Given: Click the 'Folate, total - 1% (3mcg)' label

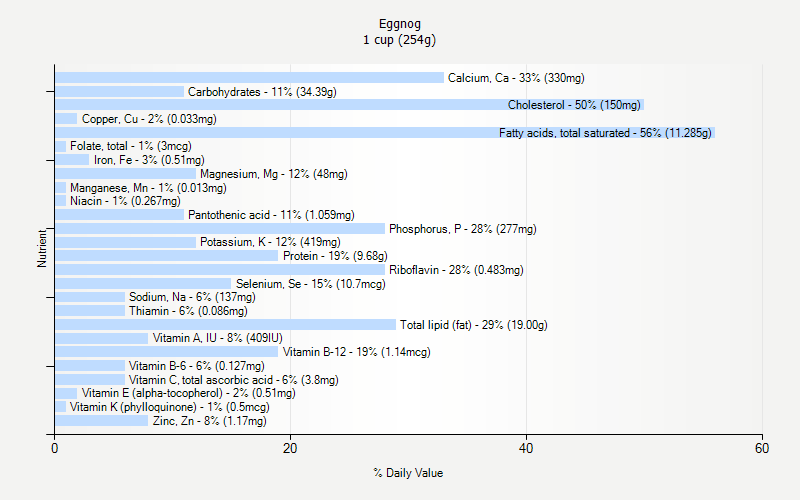Looking at the screenshot, I should [x=131, y=146].
